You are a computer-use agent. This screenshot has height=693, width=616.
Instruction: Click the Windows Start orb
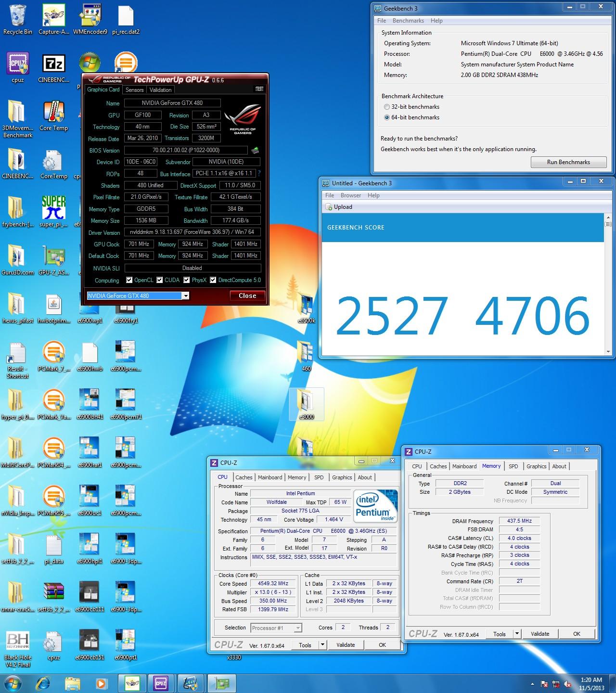tap(13, 683)
